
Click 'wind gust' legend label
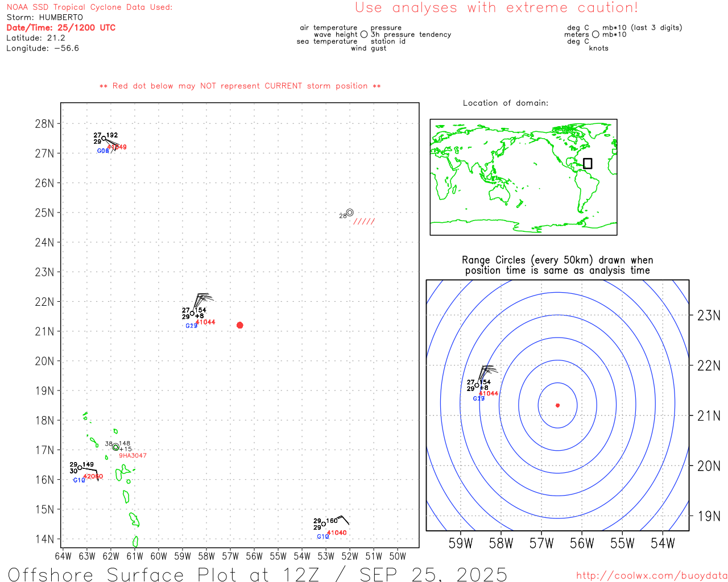pyautogui.click(x=369, y=48)
